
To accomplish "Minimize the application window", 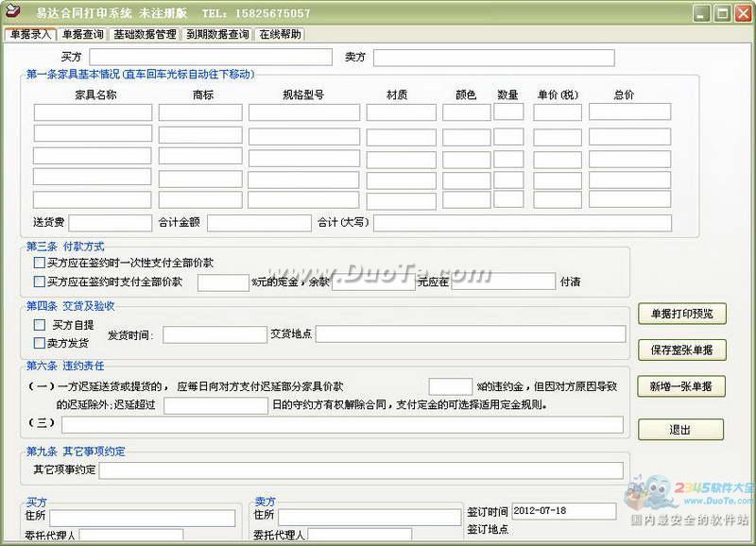I will [x=701, y=13].
